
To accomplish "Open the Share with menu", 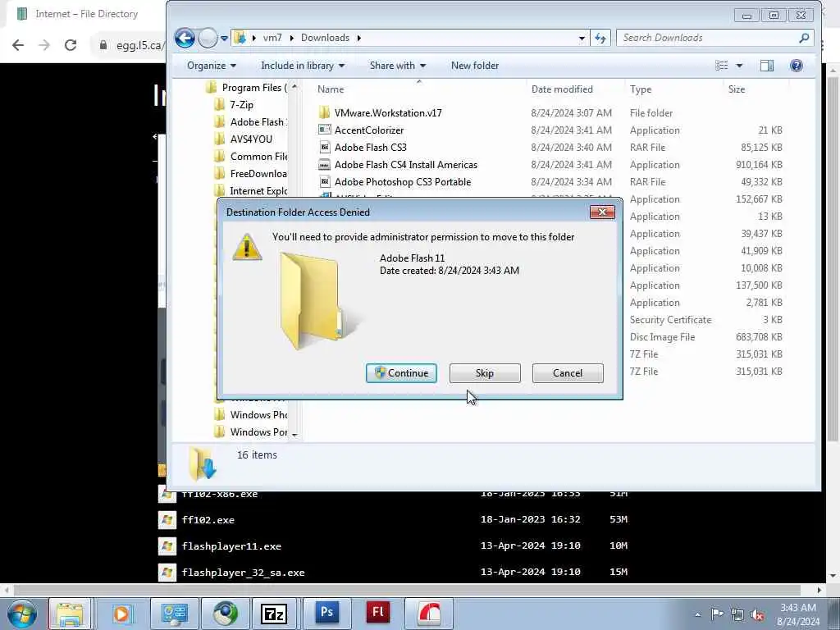I will click(398, 66).
